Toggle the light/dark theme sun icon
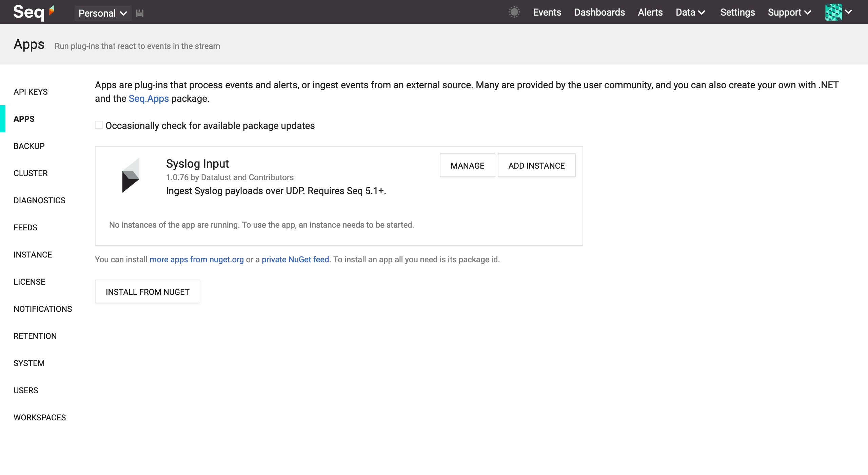 pyautogui.click(x=514, y=12)
